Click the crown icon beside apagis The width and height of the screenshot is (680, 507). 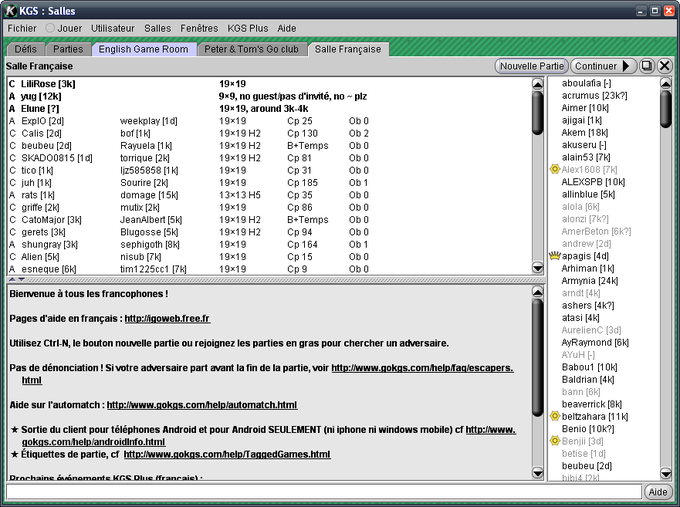coord(555,255)
